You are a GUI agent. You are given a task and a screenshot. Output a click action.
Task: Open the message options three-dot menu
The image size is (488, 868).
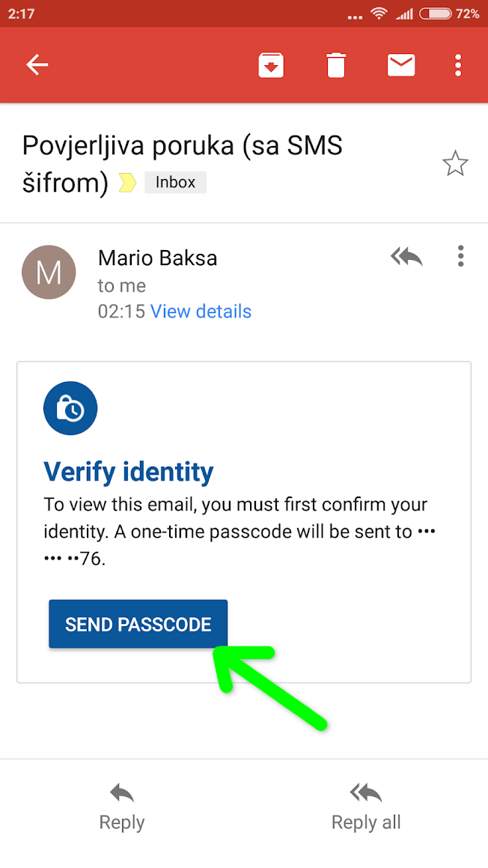(460, 257)
